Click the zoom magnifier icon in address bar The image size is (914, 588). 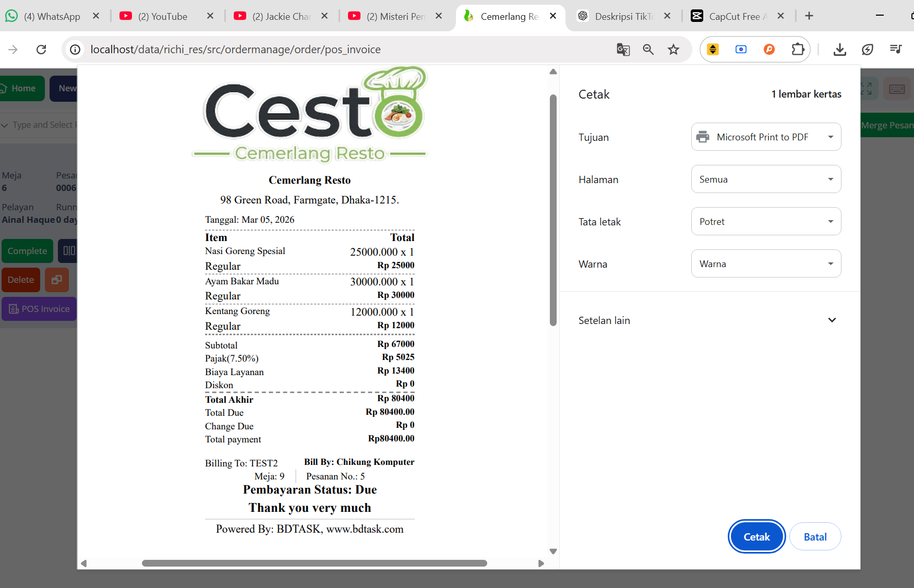[648, 50]
